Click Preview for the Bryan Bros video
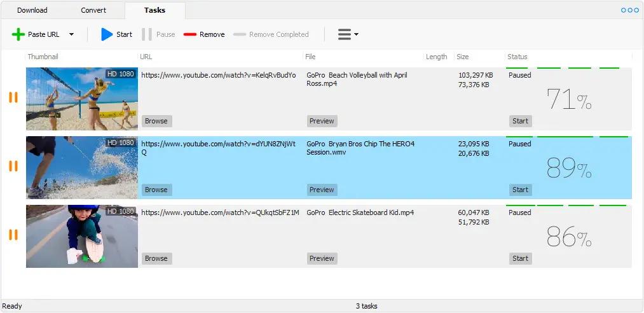The height and width of the screenshot is (313, 644). (x=322, y=190)
